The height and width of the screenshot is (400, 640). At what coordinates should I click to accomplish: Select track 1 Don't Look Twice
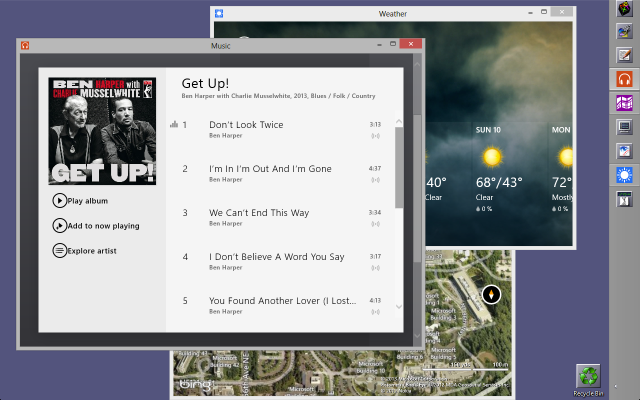(x=246, y=125)
